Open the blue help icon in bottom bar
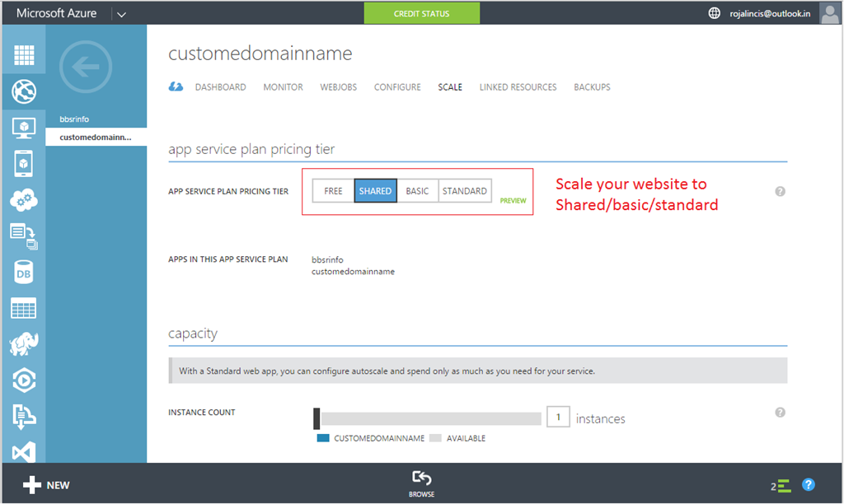844x504 pixels. pyautogui.click(x=808, y=484)
